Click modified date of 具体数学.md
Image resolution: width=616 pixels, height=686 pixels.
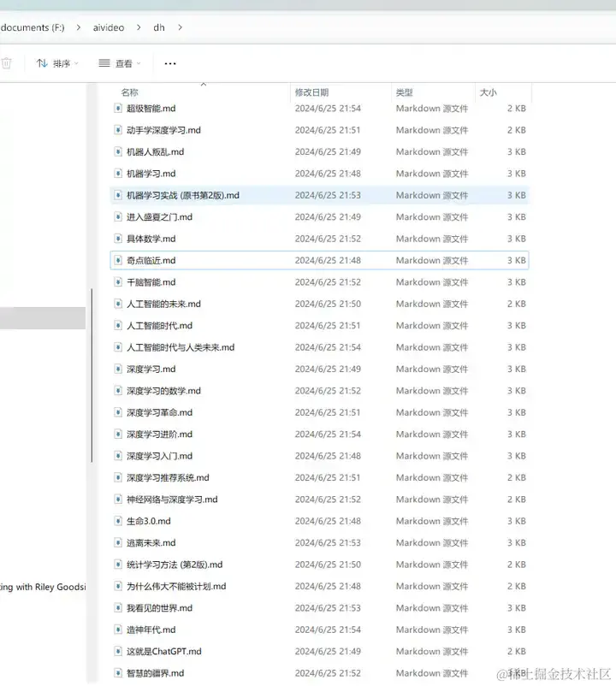point(328,239)
